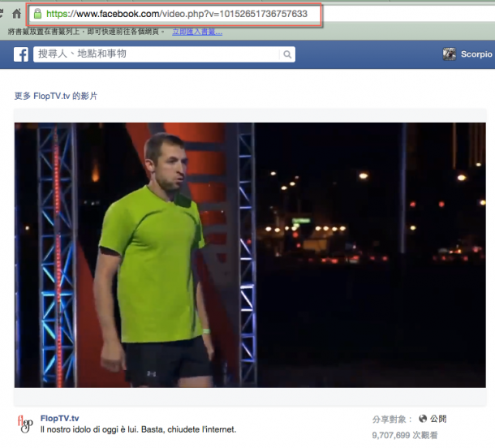The image size is (495, 448).
Task: Click the search magnifier icon
Action: (286, 54)
